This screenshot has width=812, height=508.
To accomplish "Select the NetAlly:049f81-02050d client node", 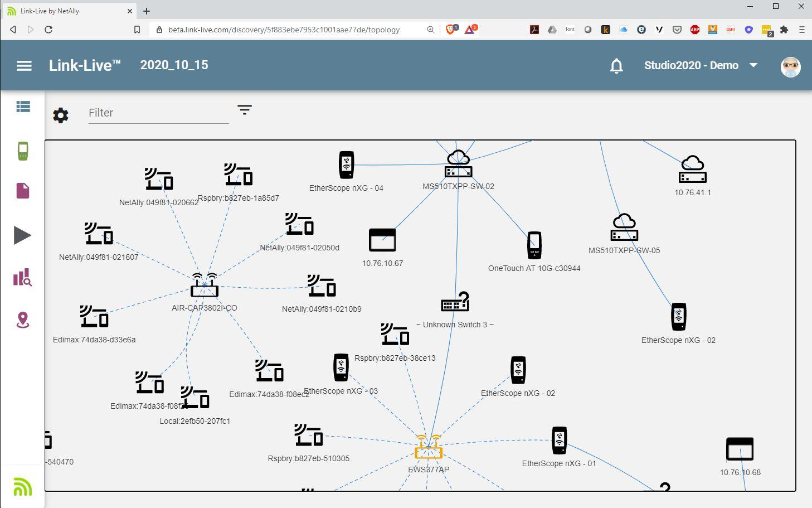I will pos(300,224).
